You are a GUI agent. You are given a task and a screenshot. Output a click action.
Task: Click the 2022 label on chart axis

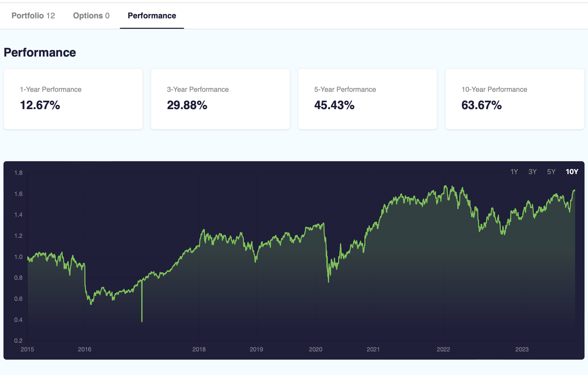(x=443, y=349)
